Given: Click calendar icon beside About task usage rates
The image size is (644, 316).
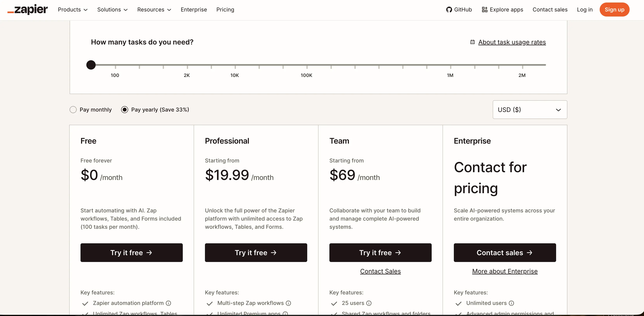Looking at the screenshot, I should click(472, 42).
